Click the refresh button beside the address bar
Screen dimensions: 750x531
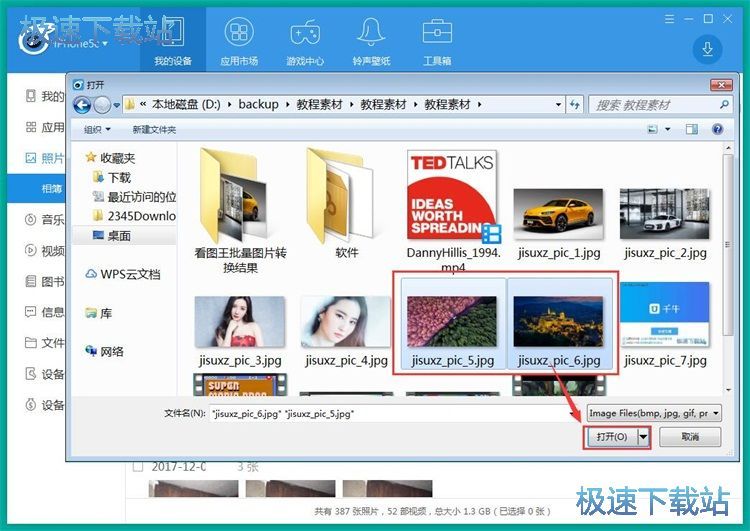[575, 105]
